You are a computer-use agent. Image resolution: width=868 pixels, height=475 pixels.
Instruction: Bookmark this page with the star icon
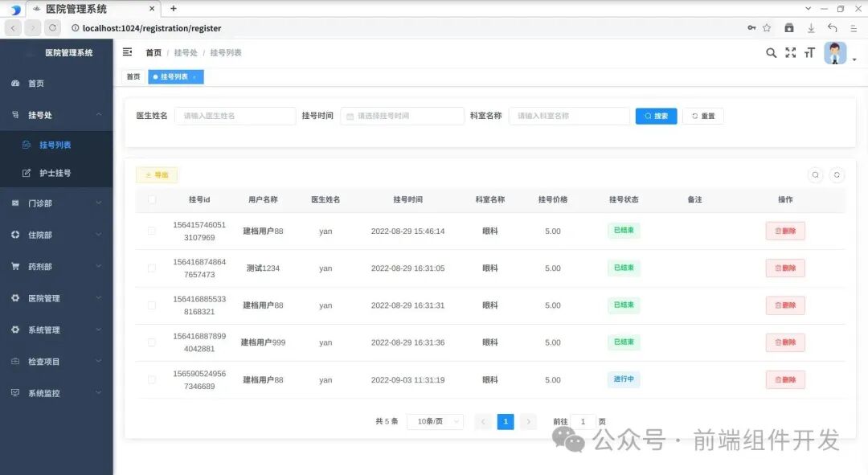coord(767,27)
